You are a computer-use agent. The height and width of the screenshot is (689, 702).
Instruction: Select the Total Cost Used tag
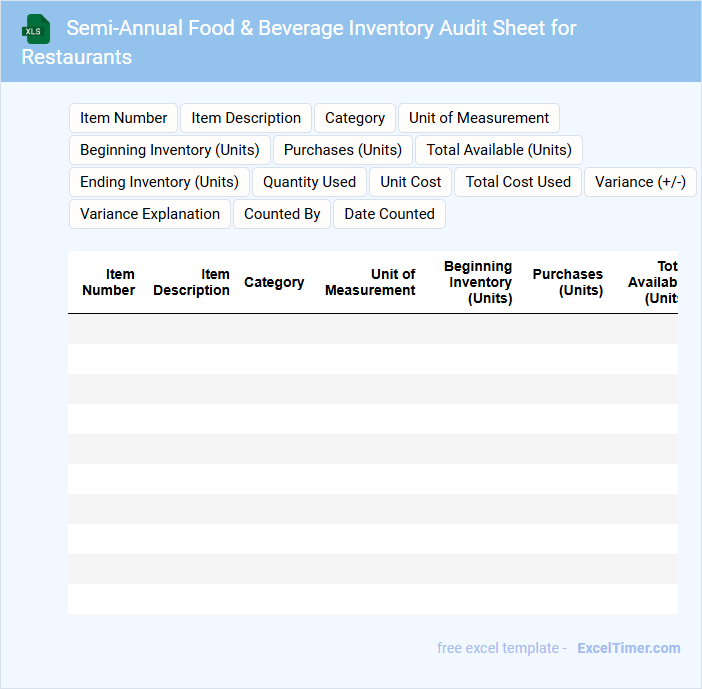tap(518, 182)
